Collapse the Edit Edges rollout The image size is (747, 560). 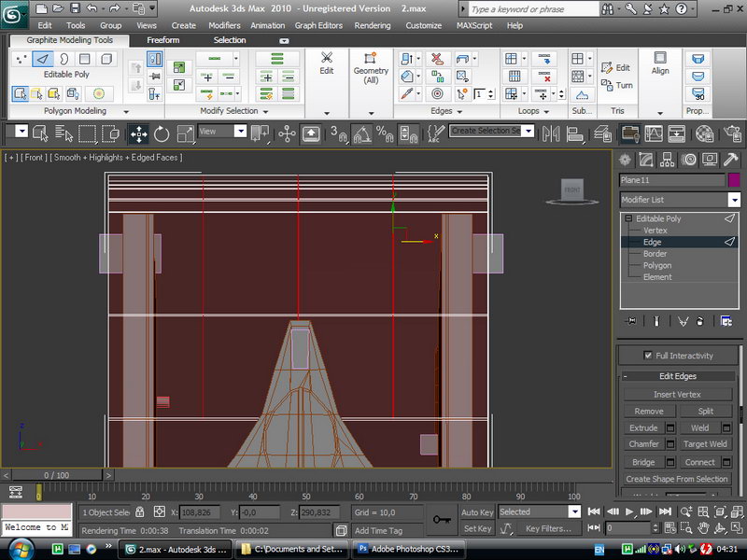(678, 376)
